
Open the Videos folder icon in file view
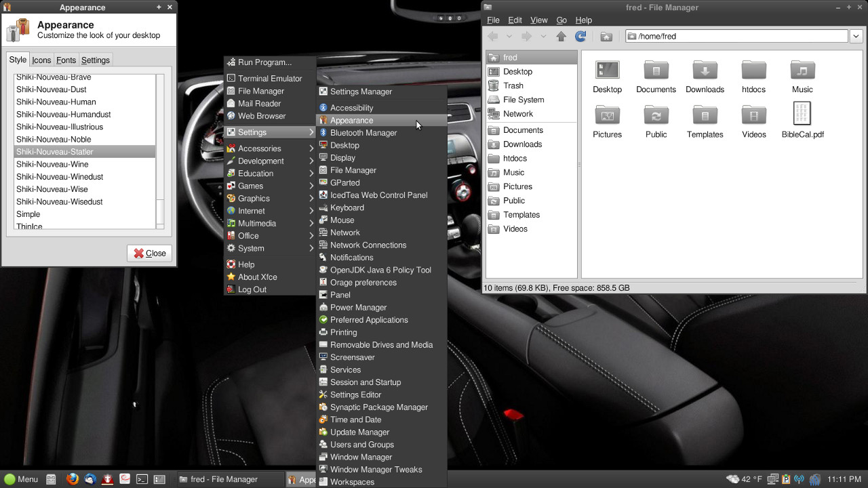(753, 115)
